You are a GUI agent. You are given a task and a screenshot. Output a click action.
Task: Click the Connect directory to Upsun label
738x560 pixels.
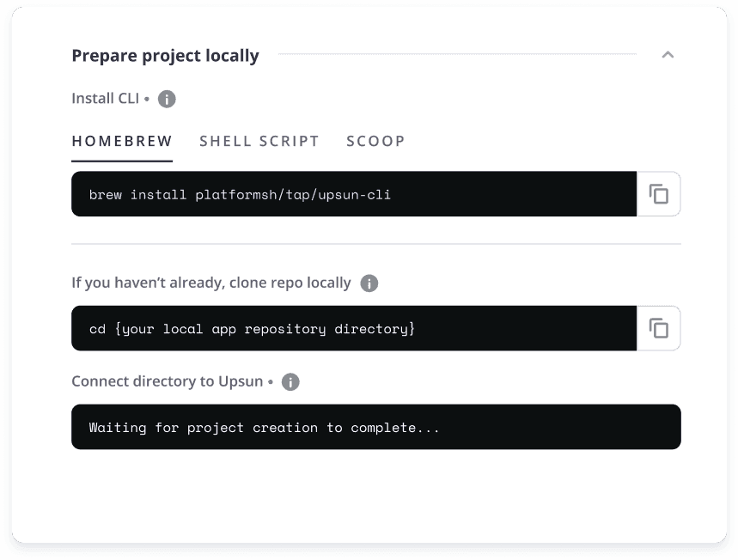click(x=167, y=381)
